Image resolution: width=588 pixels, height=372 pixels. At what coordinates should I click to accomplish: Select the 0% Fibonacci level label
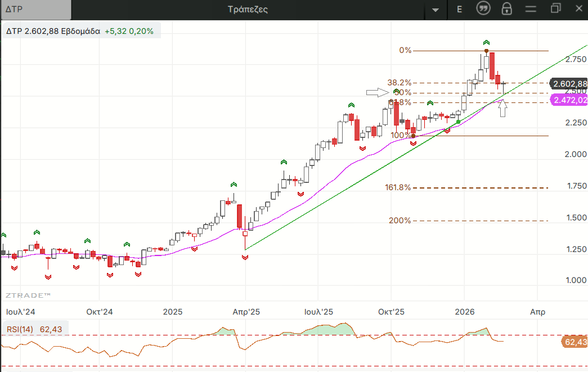405,50
